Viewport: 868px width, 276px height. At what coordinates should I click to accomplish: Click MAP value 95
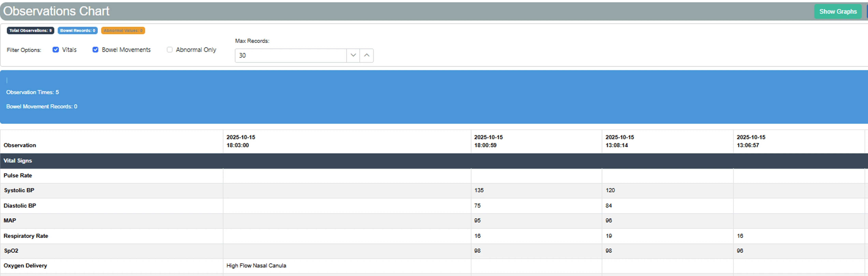pyautogui.click(x=477, y=220)
